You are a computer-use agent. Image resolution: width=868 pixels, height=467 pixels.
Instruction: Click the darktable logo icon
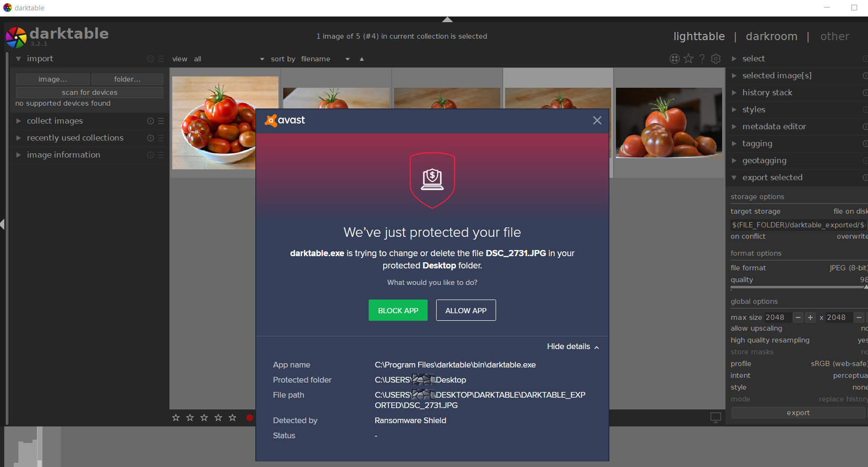point(16,37)
